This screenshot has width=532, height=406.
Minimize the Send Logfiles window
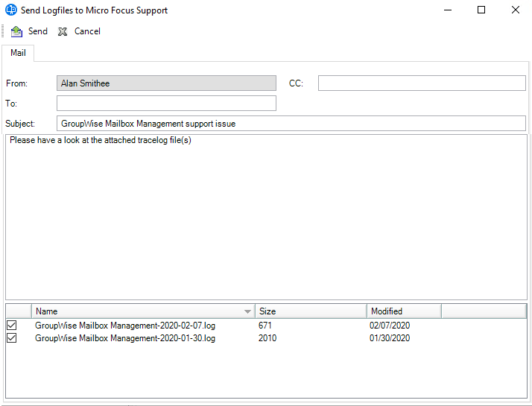click(448, 10)
